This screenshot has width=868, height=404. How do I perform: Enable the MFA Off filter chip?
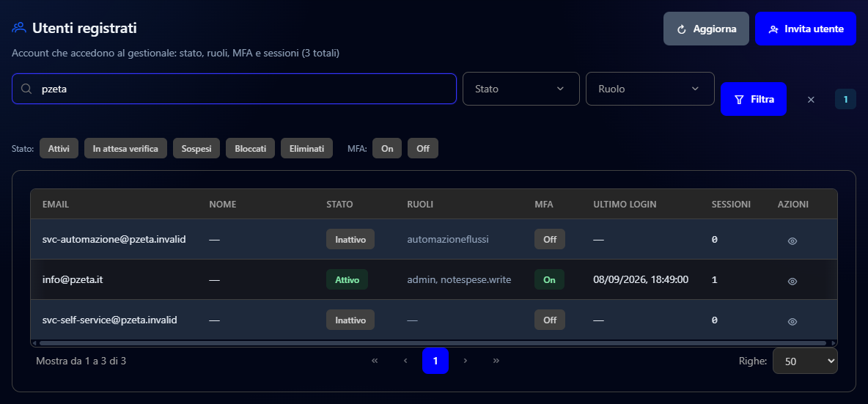423,148
